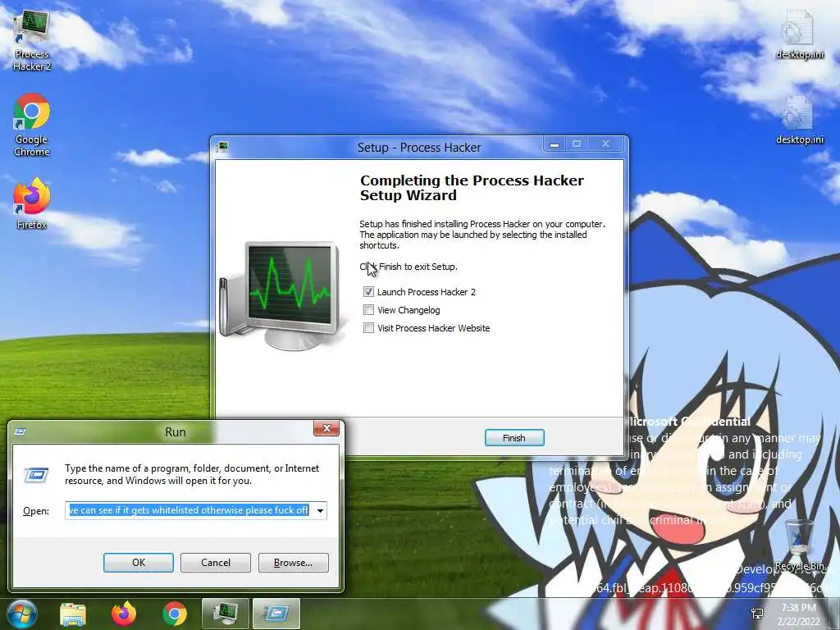Select the lower desktop.ini file icon

799,120
